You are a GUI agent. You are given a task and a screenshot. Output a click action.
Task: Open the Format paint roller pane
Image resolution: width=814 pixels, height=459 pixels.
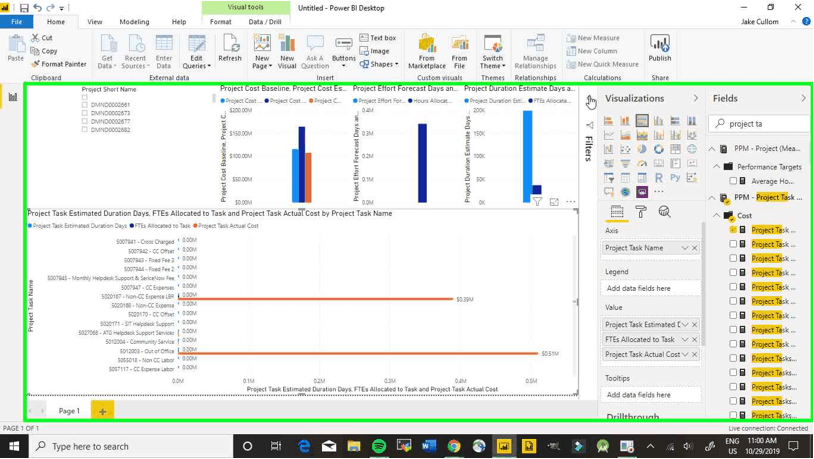point(641,212)
